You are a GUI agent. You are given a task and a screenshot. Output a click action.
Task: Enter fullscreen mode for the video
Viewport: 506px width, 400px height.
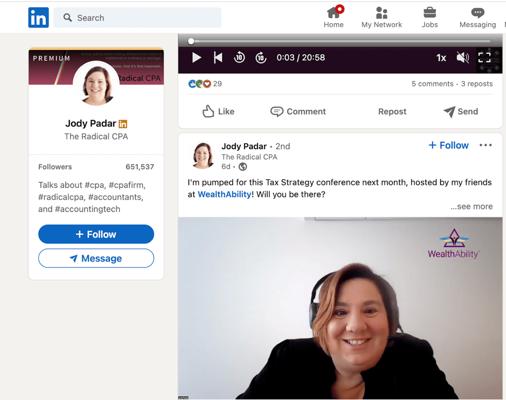point(484,58)
